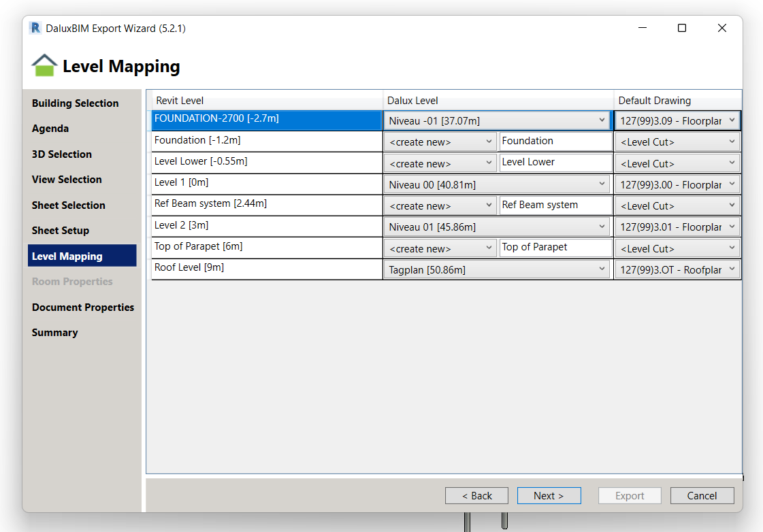Click the green house Level Mapping icon
Viewport: 763px width, 532px height.
tap(44, 66)
